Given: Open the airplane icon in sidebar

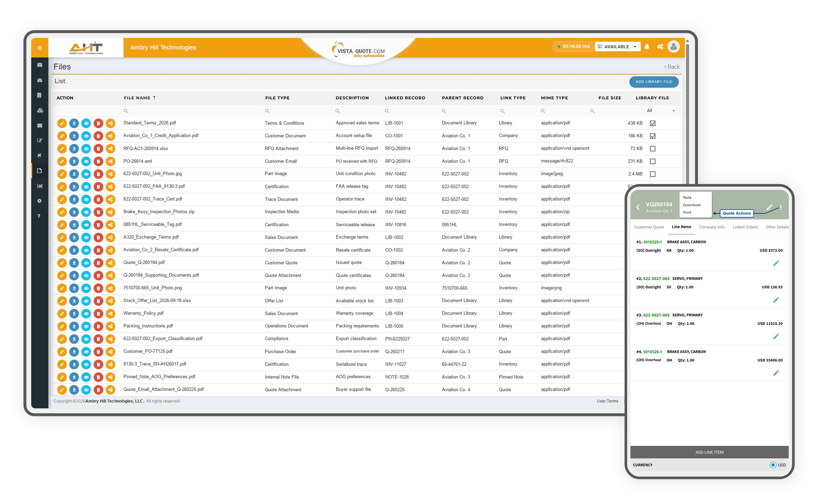Looking at the screenshot, I should pos(40,155).
